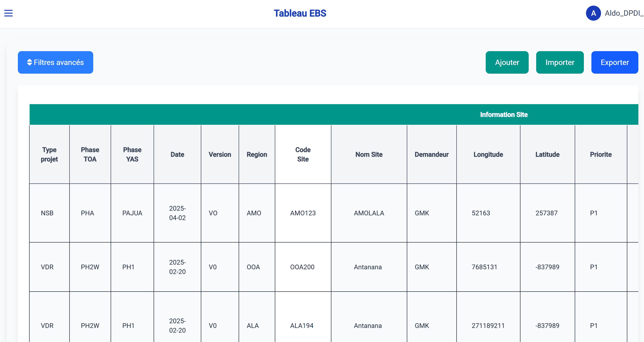The image size is (644, 342).
Task: Click the Date column header
Action: (x=177, y=155)
